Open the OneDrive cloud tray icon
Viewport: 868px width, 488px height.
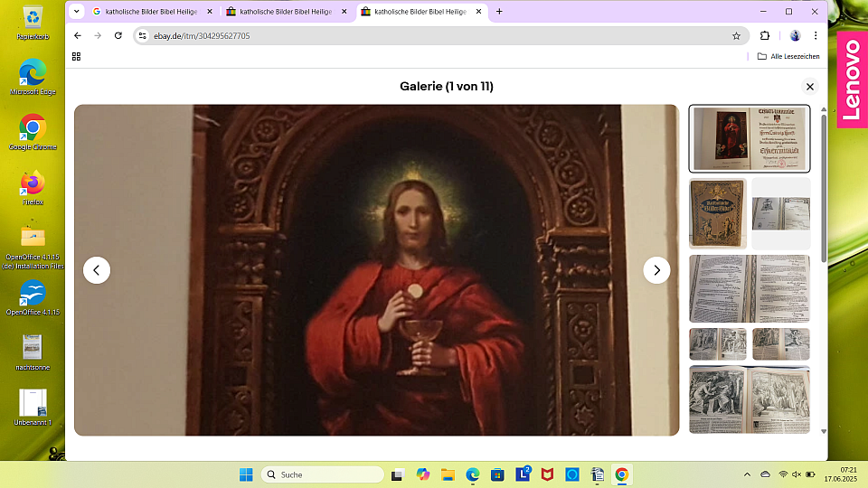[x=765, y=474]
